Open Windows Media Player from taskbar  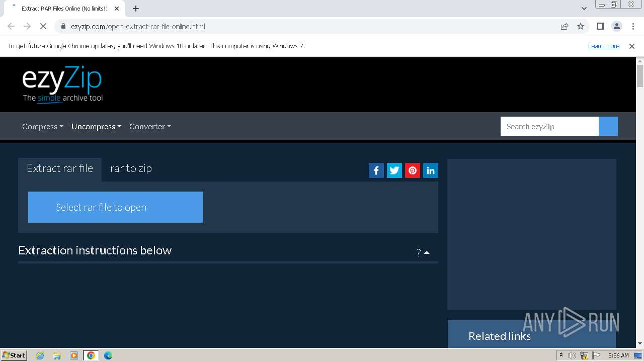(74, 355)
